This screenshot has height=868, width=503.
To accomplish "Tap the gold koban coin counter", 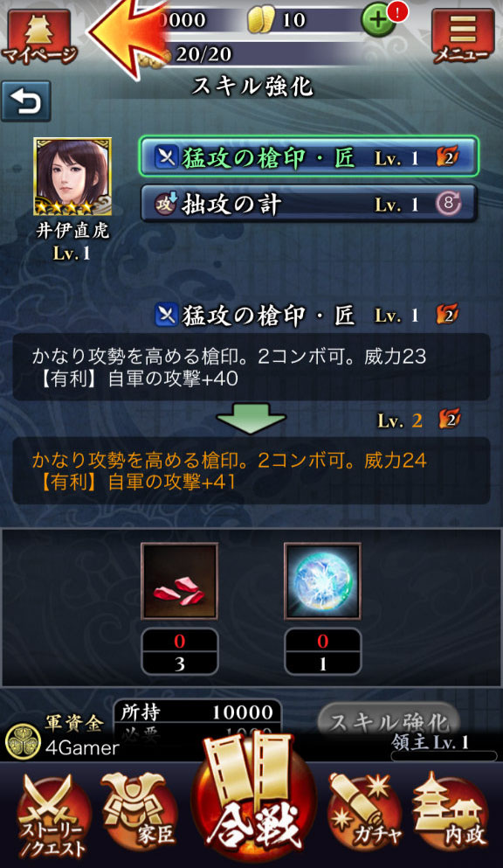I will 276,20.
